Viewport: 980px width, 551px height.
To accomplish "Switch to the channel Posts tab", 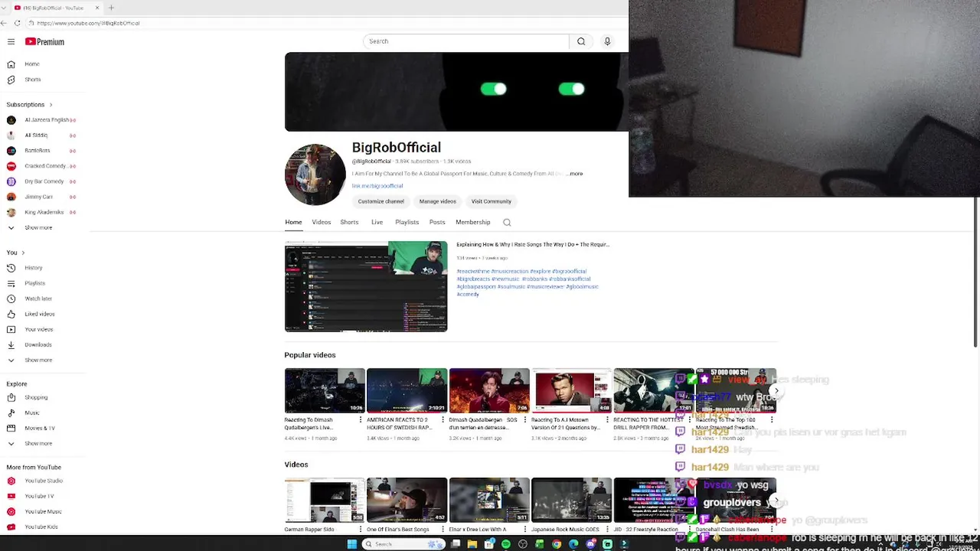I will [x=437, y=222].
